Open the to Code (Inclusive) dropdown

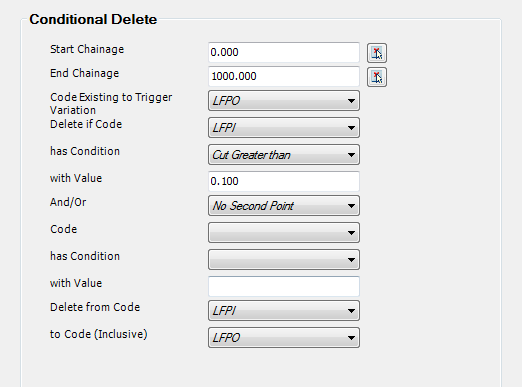point(284,337)
